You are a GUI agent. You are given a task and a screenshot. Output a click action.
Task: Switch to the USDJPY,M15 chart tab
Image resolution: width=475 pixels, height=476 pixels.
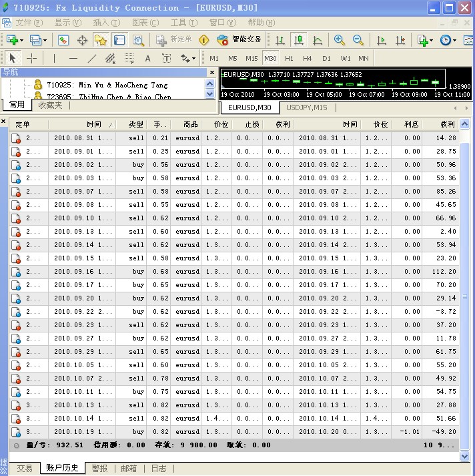click(307, 107)
